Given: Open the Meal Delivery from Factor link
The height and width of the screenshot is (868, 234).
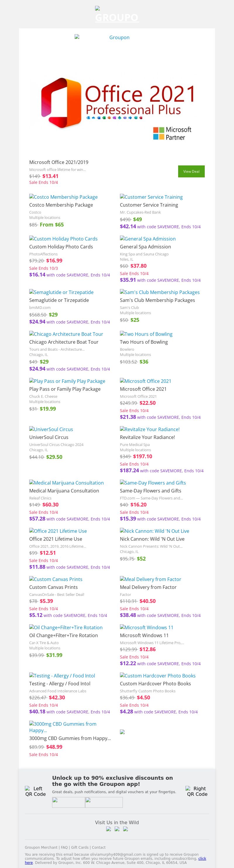Looking at the screenshot, I should click(x=150, y=579).
